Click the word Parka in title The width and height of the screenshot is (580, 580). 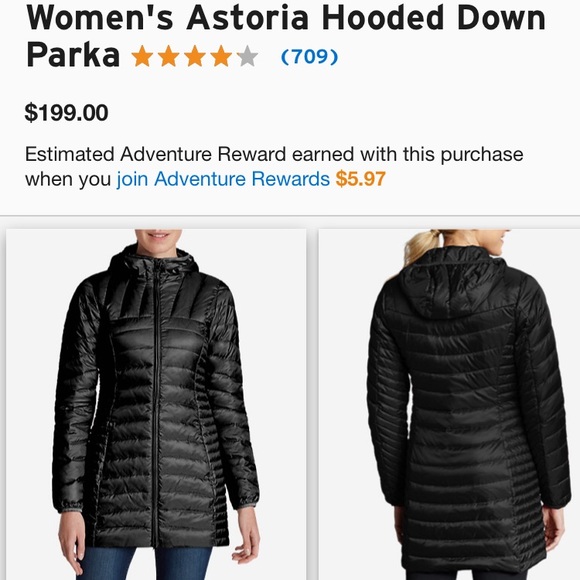[x=73, y=56]
